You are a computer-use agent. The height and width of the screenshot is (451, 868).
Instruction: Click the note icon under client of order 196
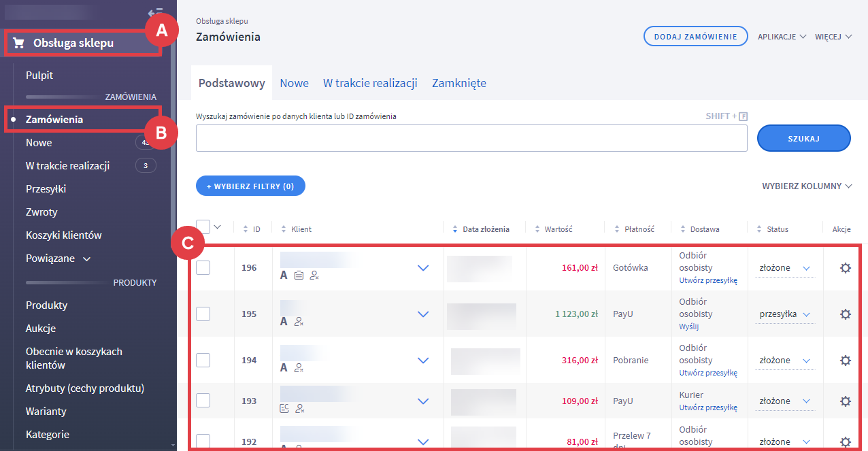(299, 275)
